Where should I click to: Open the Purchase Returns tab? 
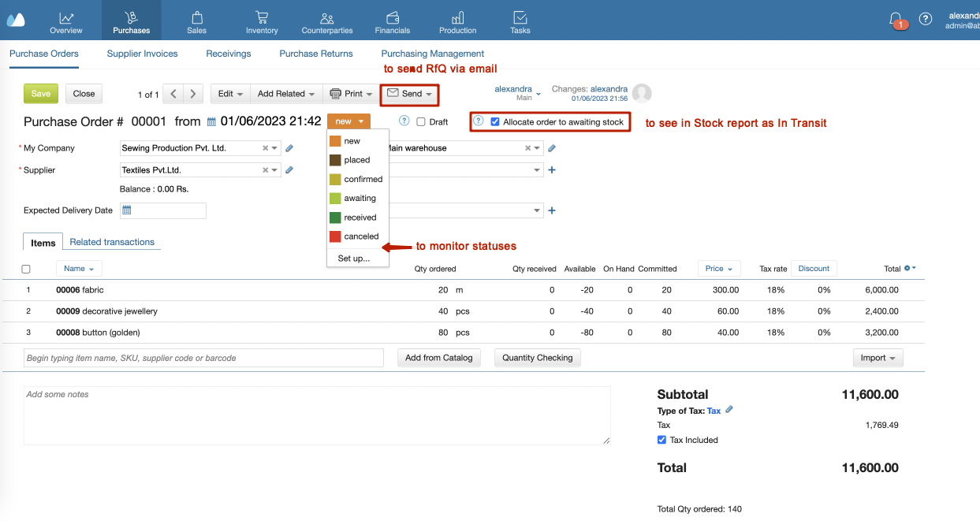(x=316, y=54)
